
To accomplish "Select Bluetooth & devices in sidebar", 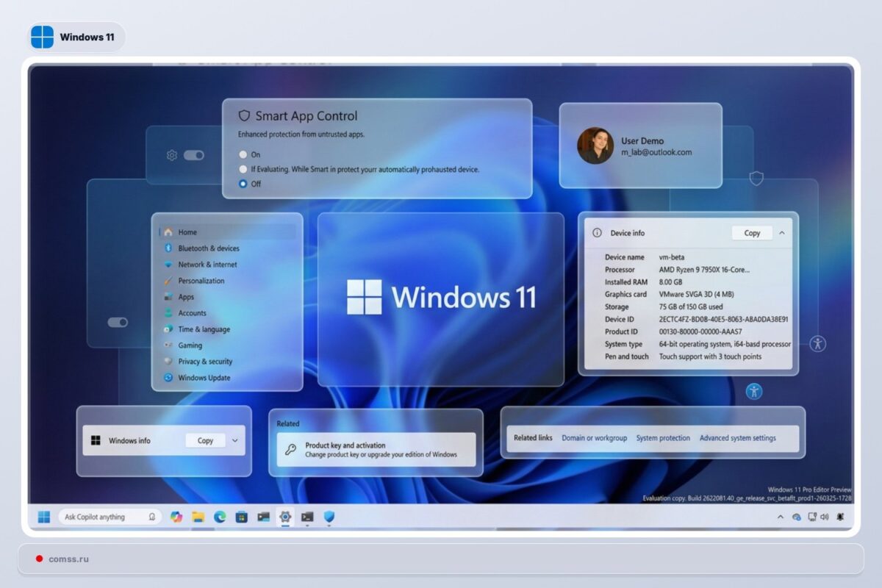I will (x=207, y=248).
